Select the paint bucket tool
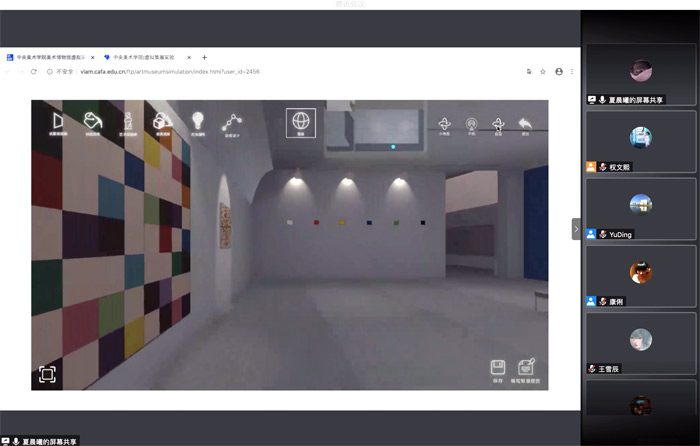This screenshot has height=446, width=700. 94,121
